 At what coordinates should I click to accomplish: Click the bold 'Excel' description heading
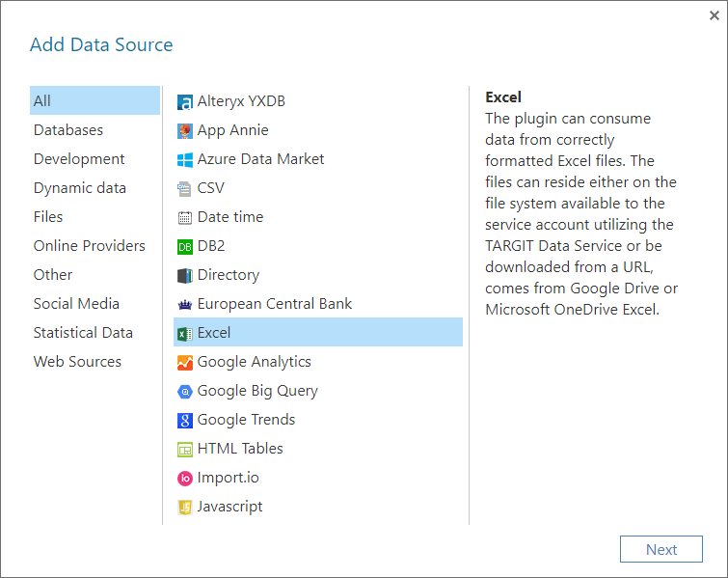coord(502,97)
